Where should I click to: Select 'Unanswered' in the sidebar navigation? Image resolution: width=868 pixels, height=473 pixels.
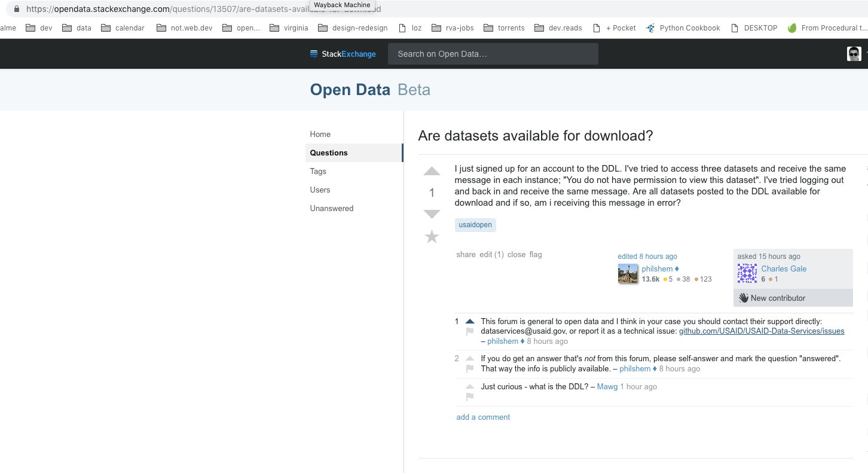coord(331,208)
